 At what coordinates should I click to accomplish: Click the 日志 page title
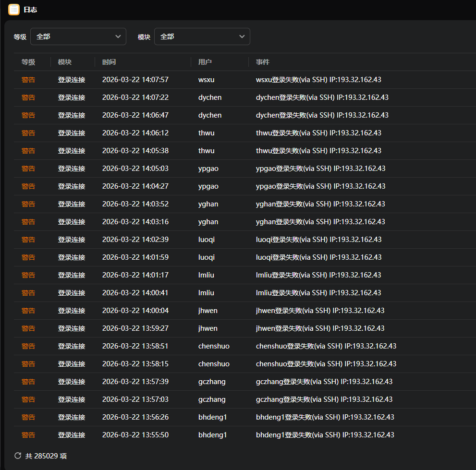(x=30, y=10)
